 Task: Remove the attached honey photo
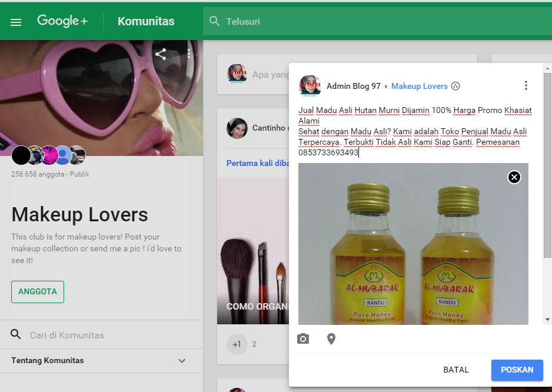tap(514, 177)
